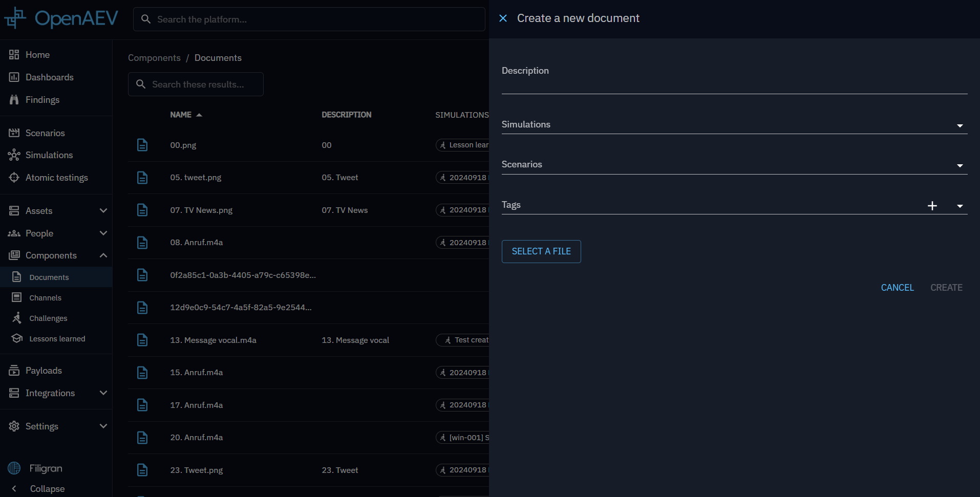Collapse the Components sidebar section

(103, 255)
